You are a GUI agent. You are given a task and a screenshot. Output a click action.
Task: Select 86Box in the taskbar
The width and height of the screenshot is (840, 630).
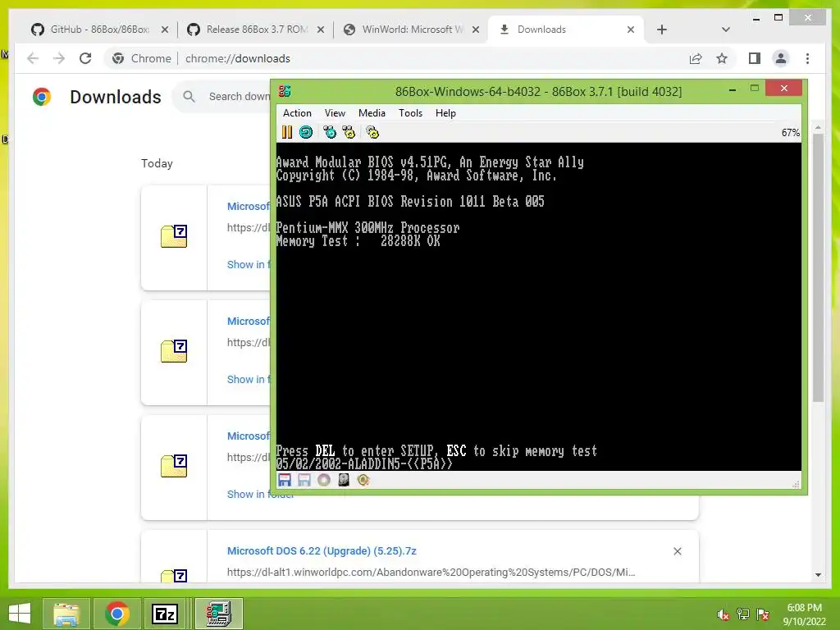(218, 614)
